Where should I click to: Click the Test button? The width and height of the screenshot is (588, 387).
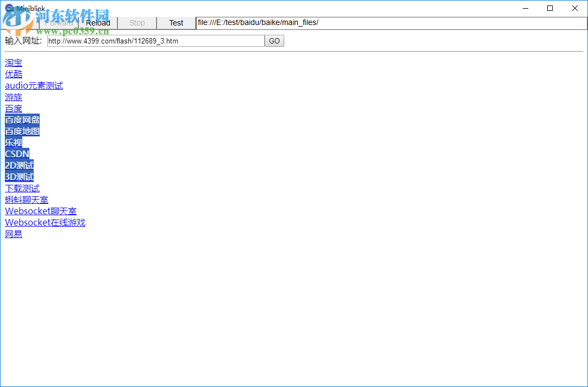pyautogui.click(x=176, y=23)
